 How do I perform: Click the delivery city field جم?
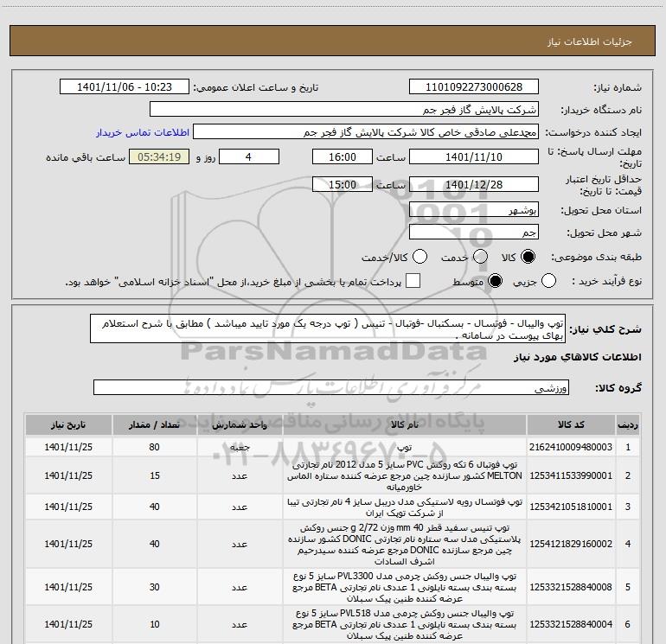pos(474,232)
